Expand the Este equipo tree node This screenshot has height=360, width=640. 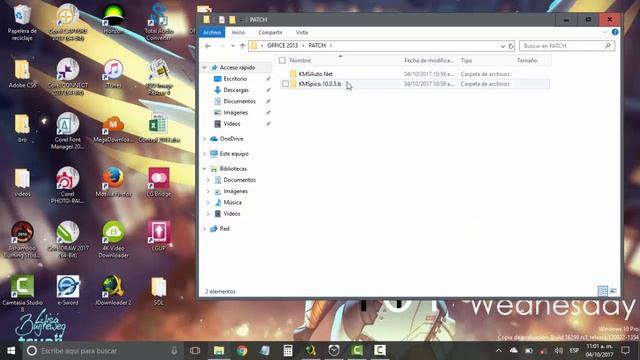[204, 154]
